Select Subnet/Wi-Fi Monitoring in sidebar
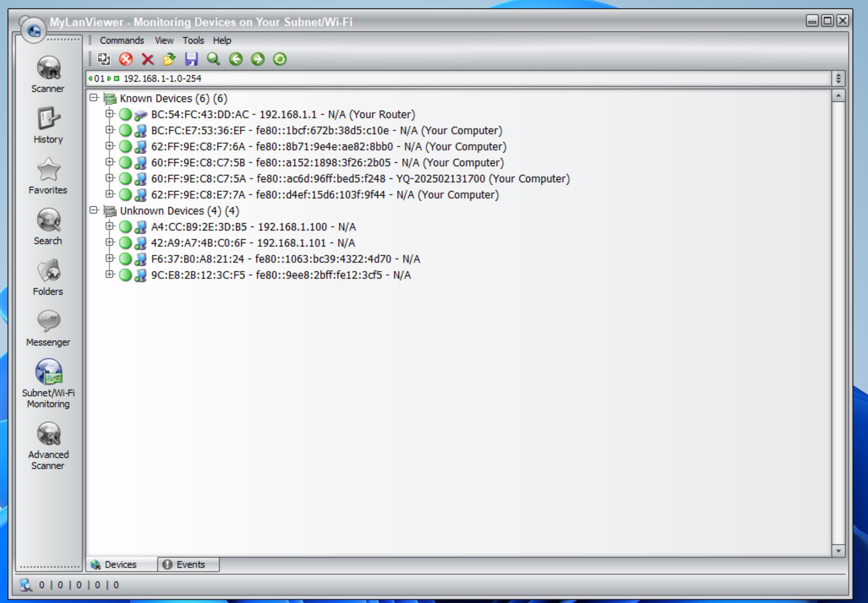 pos(48,384)
